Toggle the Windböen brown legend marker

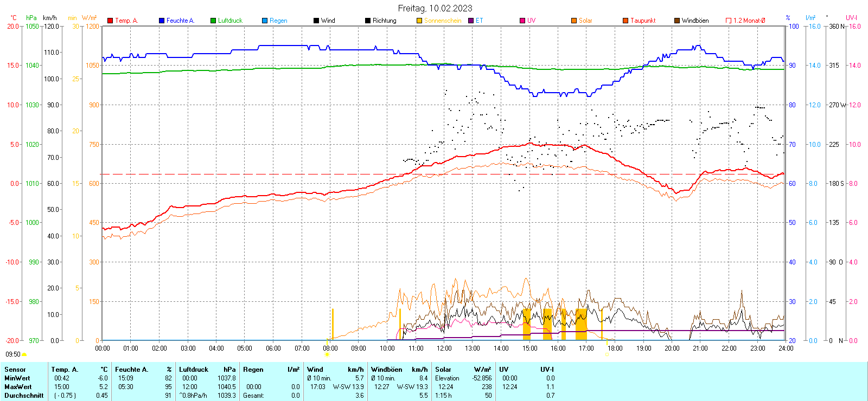677,21
